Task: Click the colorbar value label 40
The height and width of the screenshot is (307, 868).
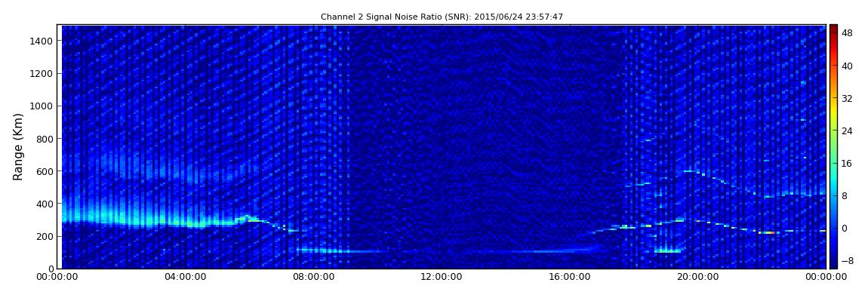Action: coord(847,66)
